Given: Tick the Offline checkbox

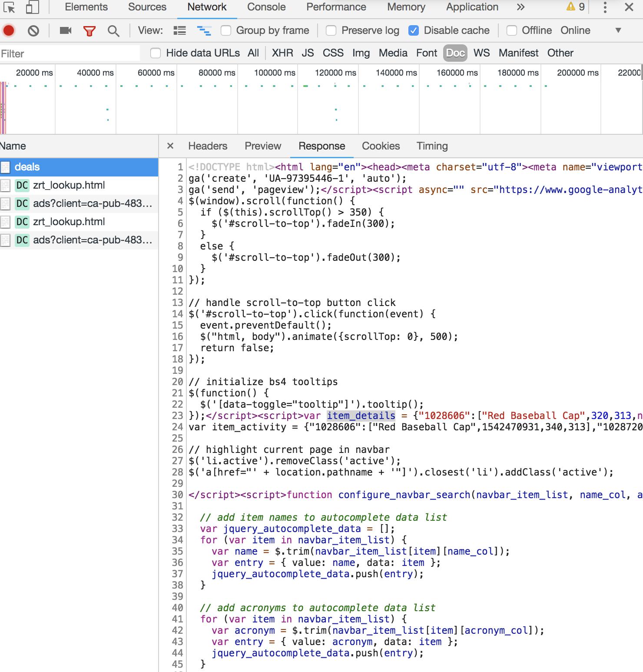Looking at the screenshot, I should (x=512, y=30).
